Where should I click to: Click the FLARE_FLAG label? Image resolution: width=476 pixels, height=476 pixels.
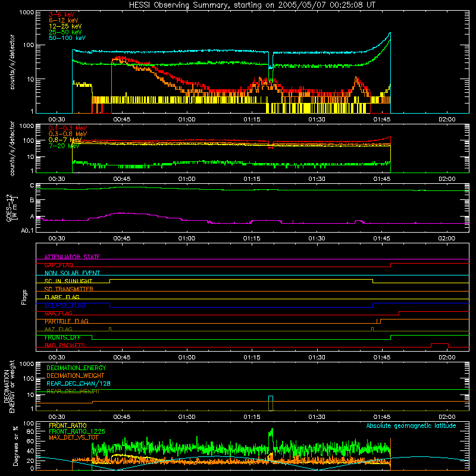(62, 297)
